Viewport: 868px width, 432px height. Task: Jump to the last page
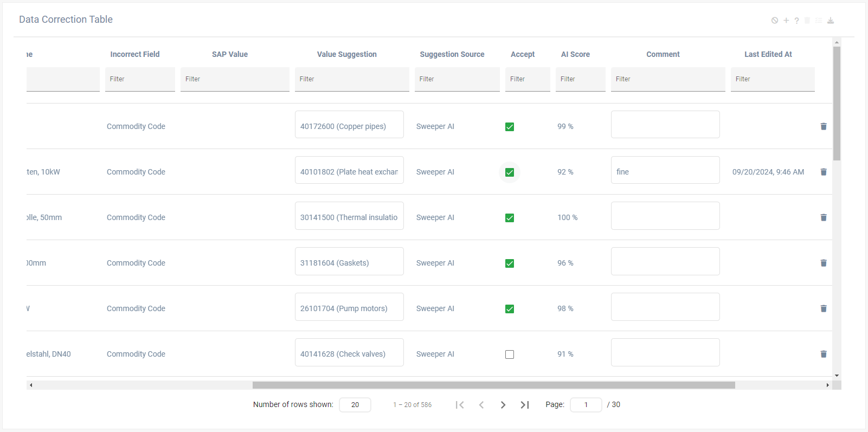point(524,405)
